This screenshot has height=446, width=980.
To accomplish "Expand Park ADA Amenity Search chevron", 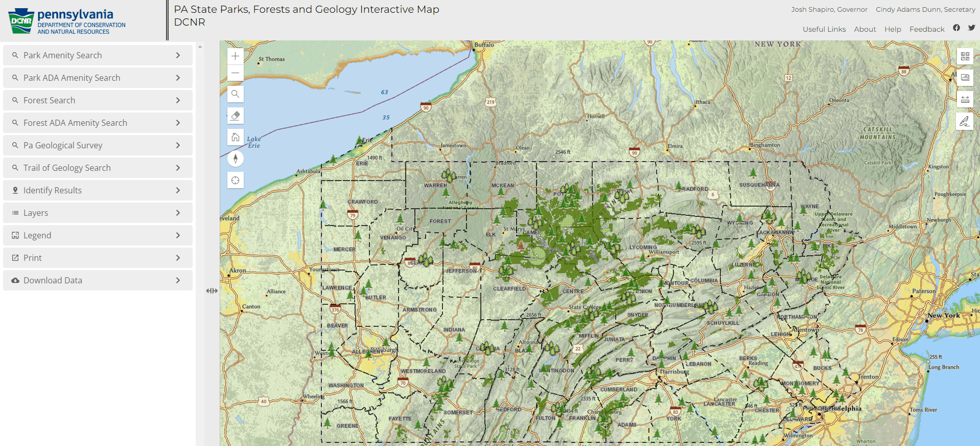I will coord(178,78).
